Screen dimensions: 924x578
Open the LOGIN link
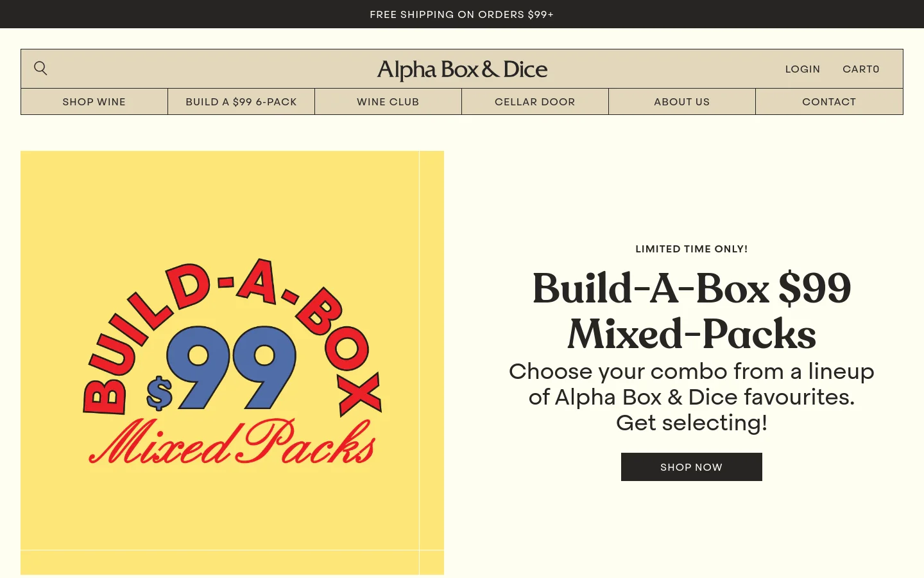click(x=803, y=69)
